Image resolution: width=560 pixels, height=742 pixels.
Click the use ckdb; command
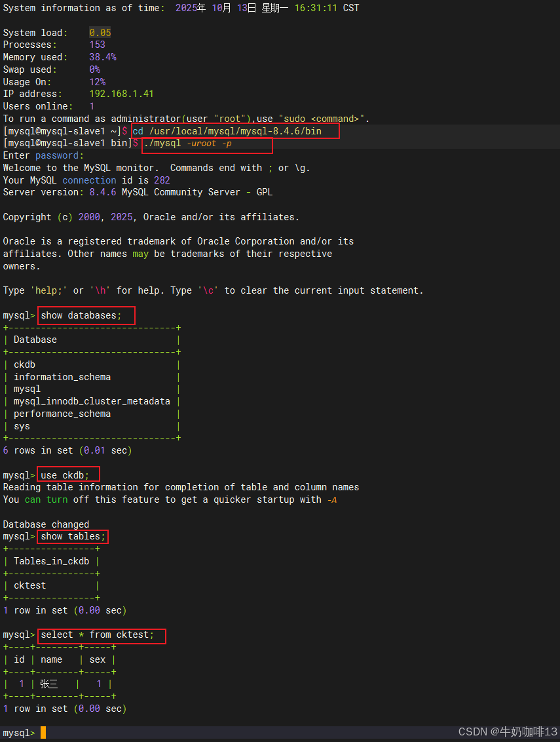[x=65, y=475]
